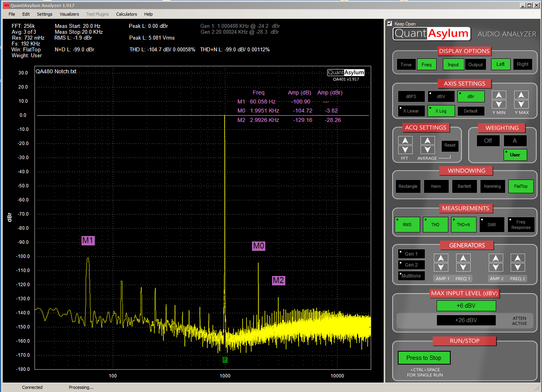Switch display to Time domain
Image resolution: width=542 pixels, height=392 pixels.
pos(406,65)
